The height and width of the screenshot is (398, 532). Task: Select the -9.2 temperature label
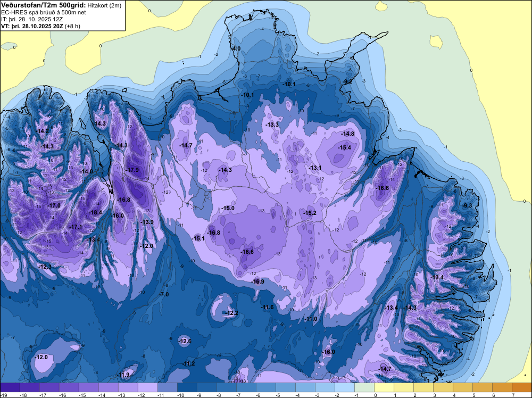pos(347,81)
